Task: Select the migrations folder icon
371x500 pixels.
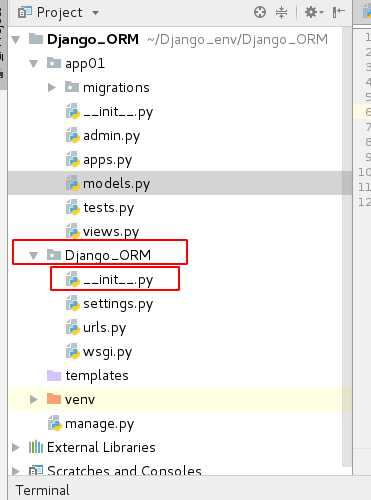Action: tap(71, 87)
